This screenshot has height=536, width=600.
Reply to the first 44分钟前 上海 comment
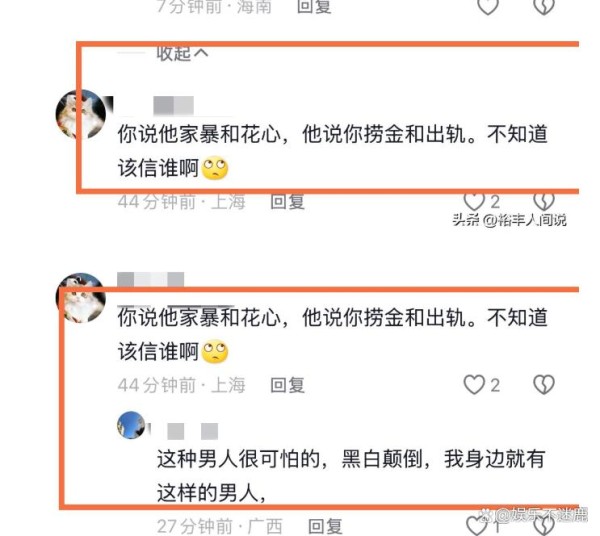pyautogui.click(x=287, y=202)
